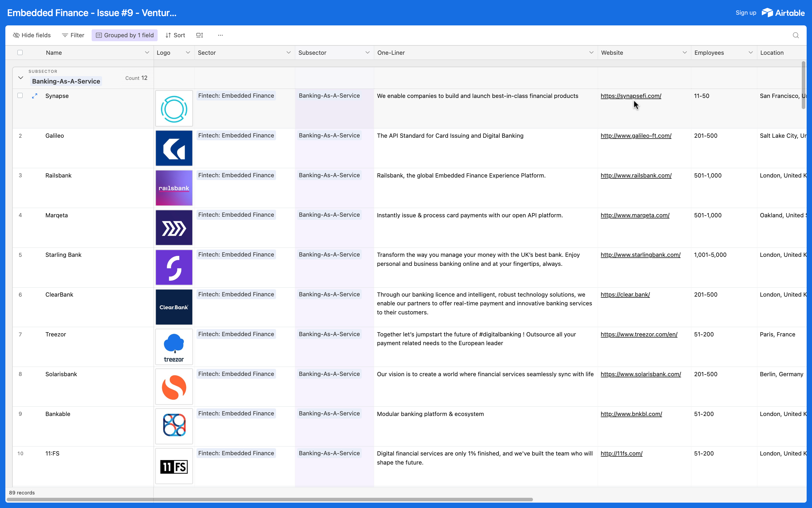This screenshot has width=812, height=508.
Task: Open the railsbank.com website link
Action: click(x=636, y=175)
